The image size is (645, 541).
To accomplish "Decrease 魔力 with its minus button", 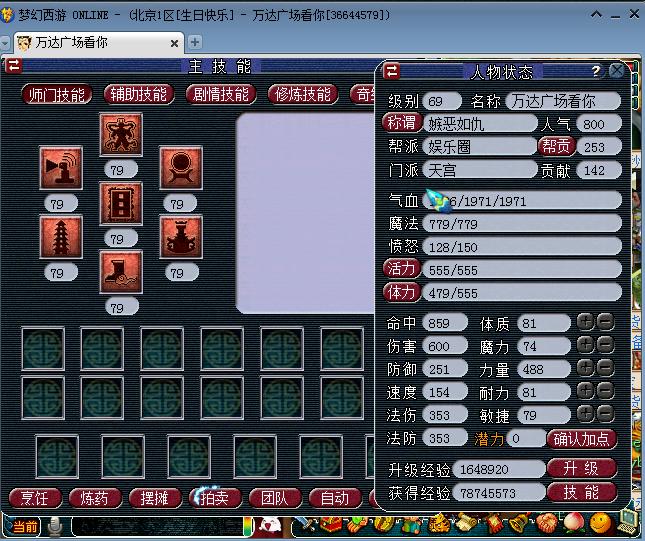I will pyautogui.click(x=605, y=345).
